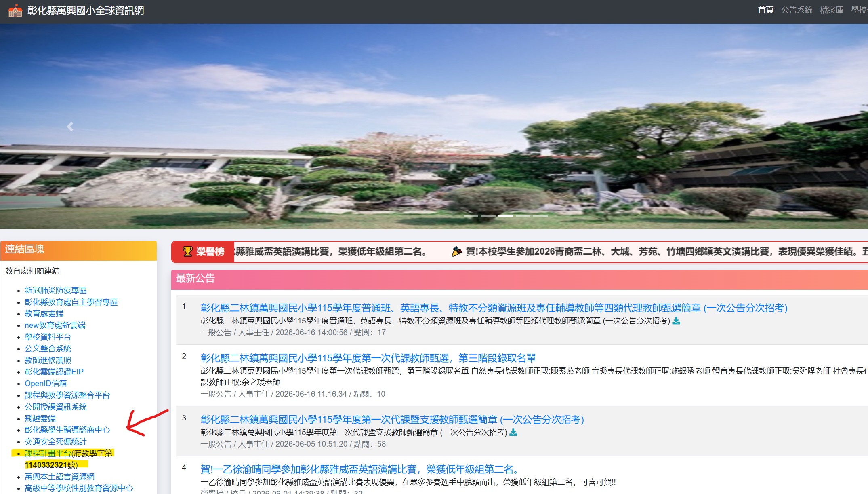Click the campus garden banner photo
868x494 pixels.
click(434, 127)
